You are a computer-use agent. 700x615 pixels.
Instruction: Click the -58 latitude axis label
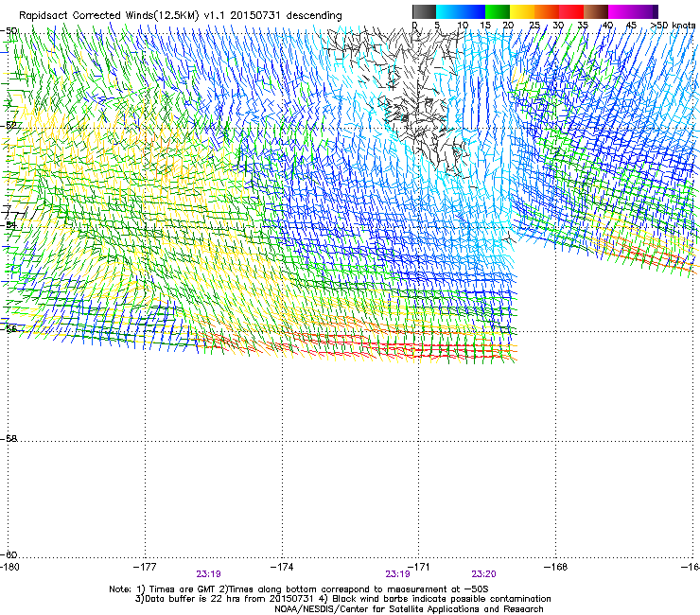[x=9, y=439]
